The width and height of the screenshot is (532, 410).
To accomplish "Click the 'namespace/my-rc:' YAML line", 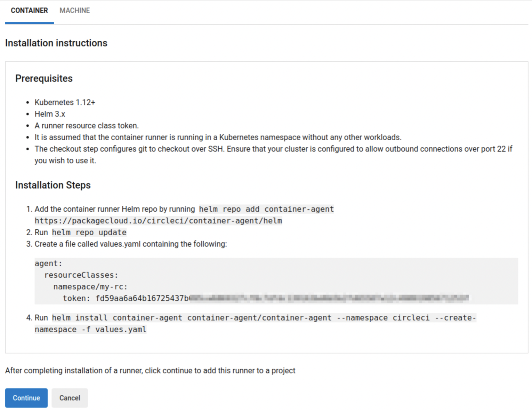I will click(x=90, y=287).
